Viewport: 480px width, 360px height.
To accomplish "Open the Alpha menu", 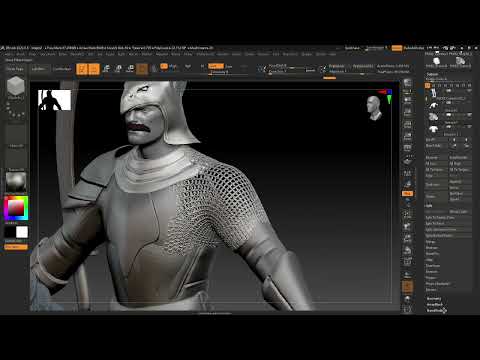I will [9, 54].
